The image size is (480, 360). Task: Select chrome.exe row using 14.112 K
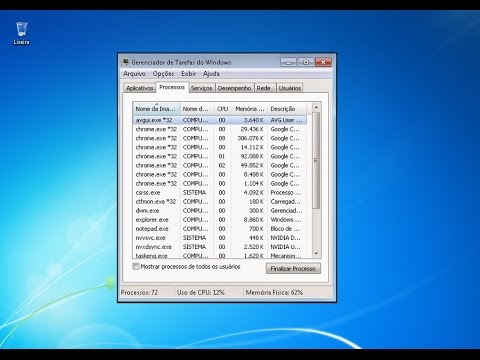(x=219, y=147)
